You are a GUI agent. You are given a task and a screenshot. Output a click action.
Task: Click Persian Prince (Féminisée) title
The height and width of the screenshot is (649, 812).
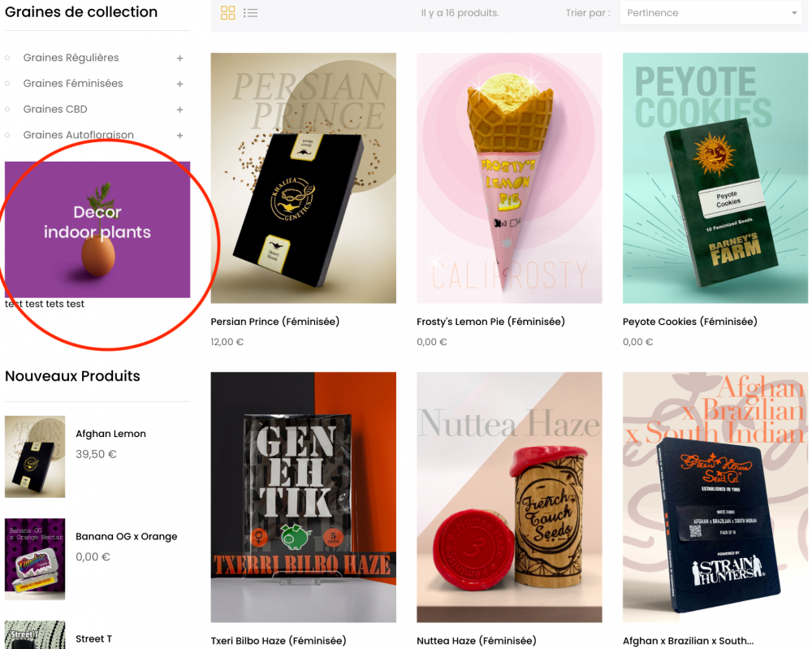[x=274, y=322]
